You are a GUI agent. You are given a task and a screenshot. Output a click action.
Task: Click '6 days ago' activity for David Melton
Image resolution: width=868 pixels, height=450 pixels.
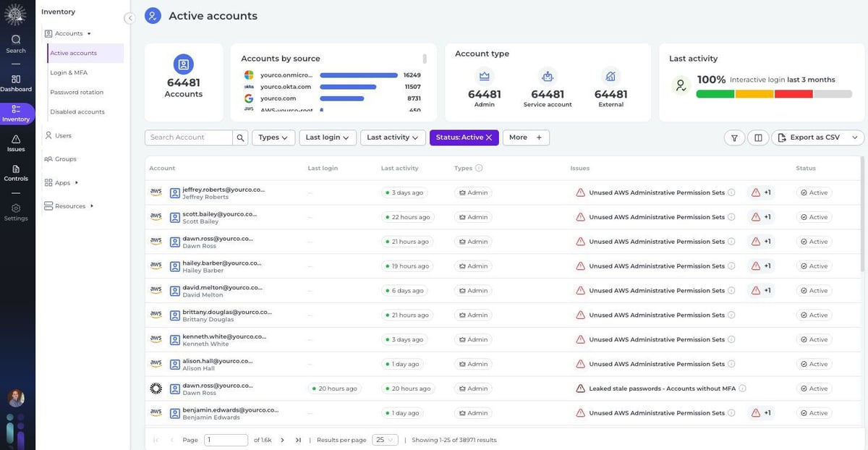click(404, 291)
